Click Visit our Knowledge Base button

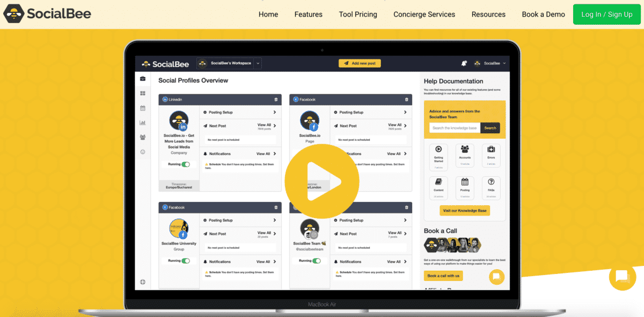coord(465,211)
